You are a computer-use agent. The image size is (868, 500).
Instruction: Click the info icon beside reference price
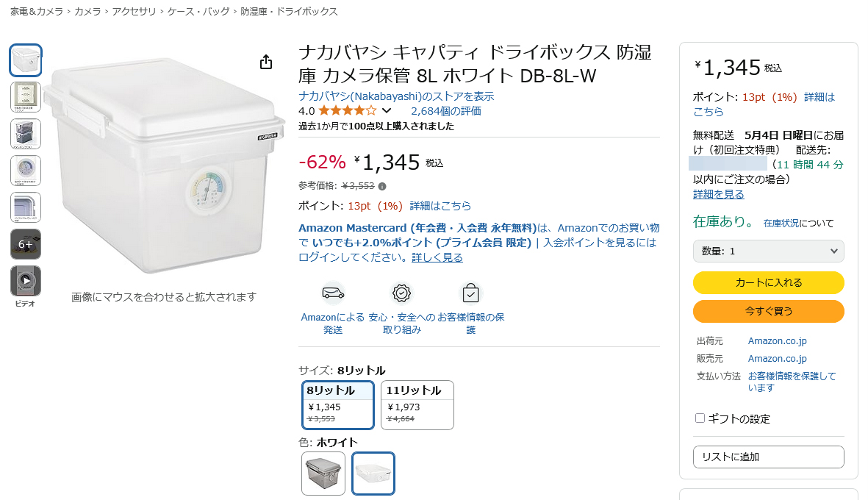click(382, 186)
